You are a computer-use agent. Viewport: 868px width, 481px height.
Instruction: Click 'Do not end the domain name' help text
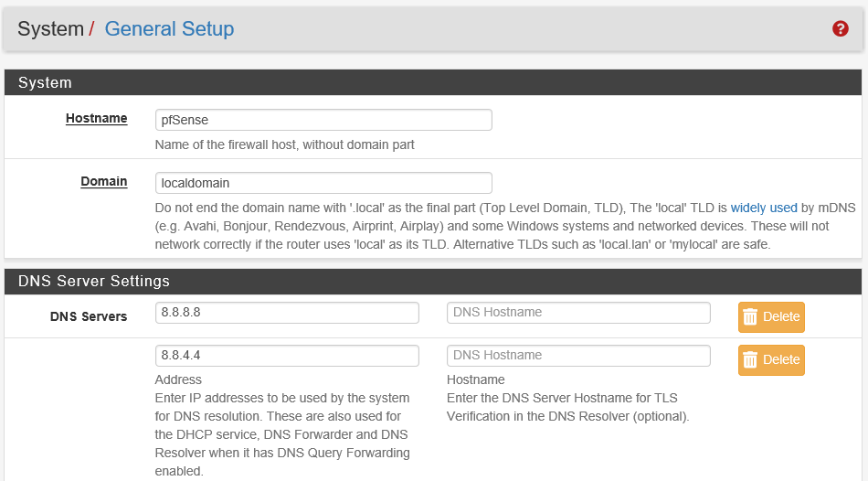coord(505,226)
